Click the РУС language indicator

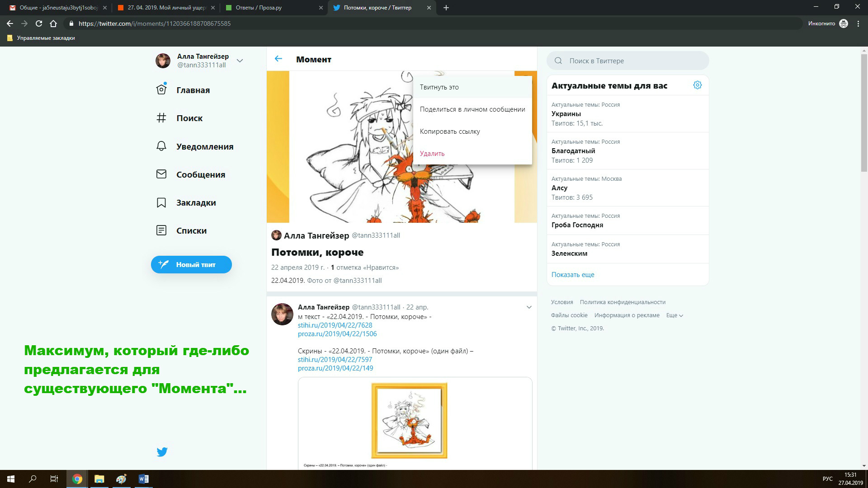[x=827, y=479]
